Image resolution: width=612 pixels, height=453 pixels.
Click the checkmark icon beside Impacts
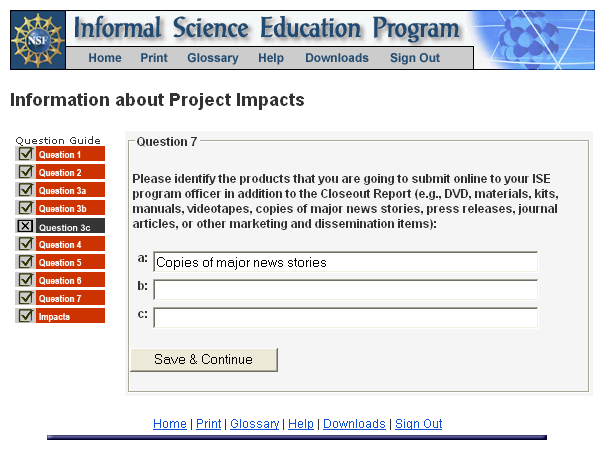[x=25, y=316]
